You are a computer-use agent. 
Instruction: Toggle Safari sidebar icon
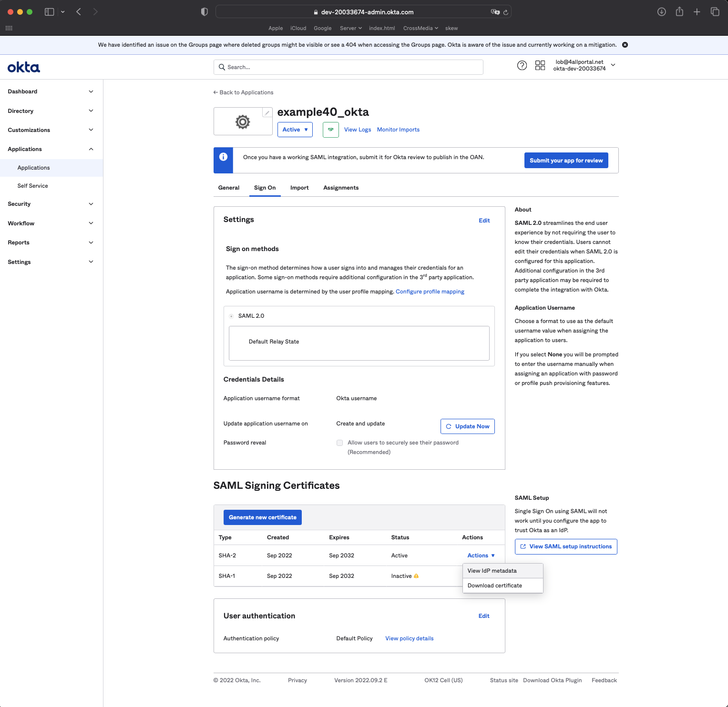[x=49, y=12]
